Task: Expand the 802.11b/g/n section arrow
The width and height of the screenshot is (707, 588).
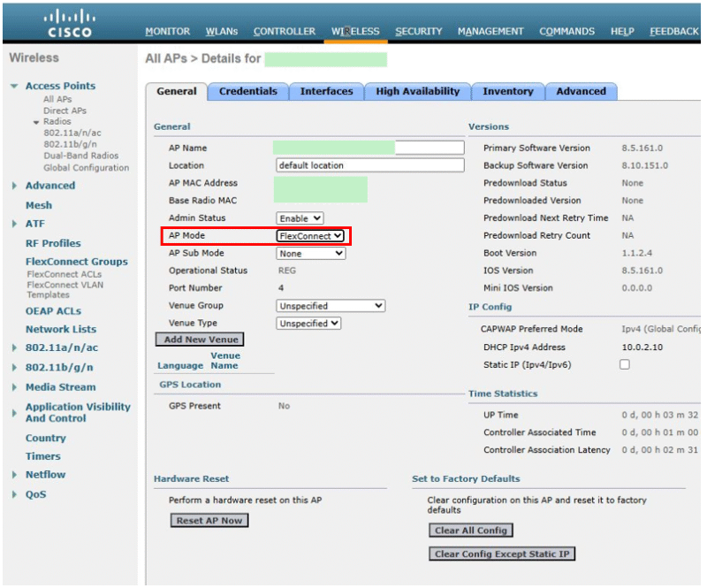Action: (x=14, y=368)
